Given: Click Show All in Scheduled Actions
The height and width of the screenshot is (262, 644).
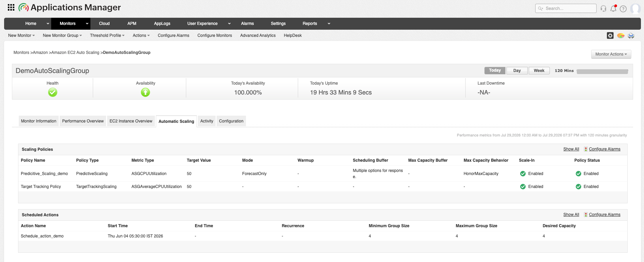Looking at the screenshot, I should coord(571,215).
